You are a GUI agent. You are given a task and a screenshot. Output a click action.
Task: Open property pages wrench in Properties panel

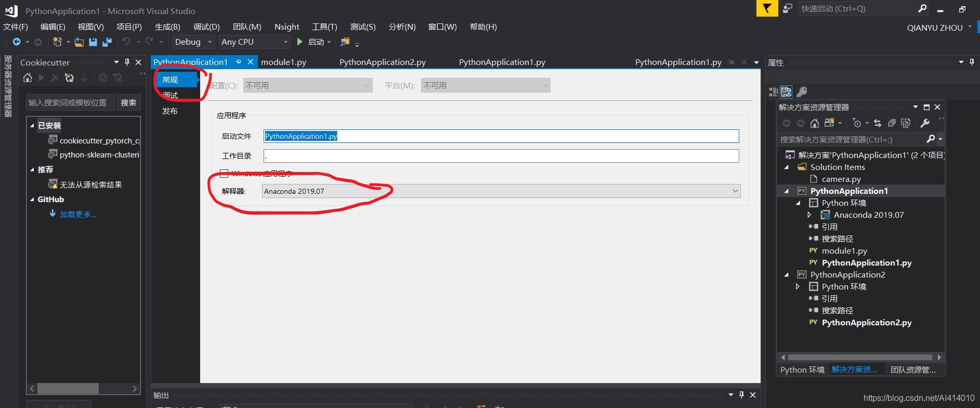pyautogui.click(x=802, y=92)
